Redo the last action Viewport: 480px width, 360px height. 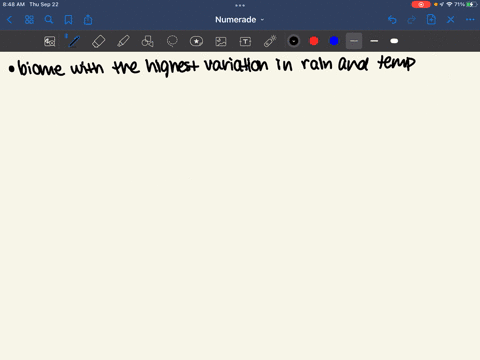coord(412,20)
